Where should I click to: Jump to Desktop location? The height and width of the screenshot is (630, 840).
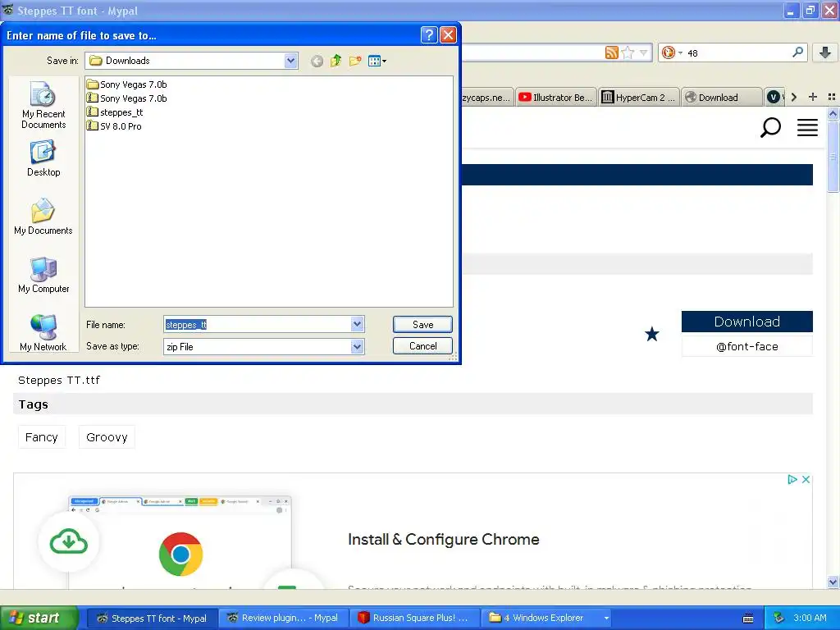tap(43, 158)
